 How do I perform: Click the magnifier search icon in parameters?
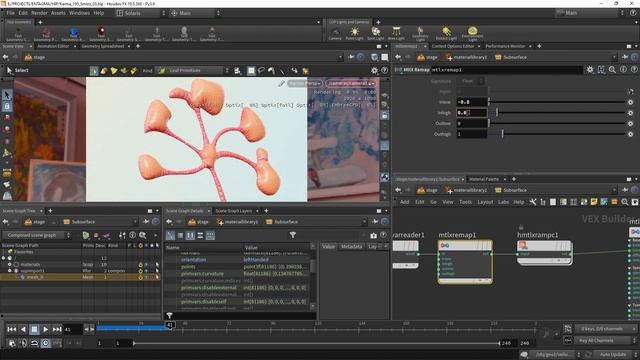click(612, 70)
